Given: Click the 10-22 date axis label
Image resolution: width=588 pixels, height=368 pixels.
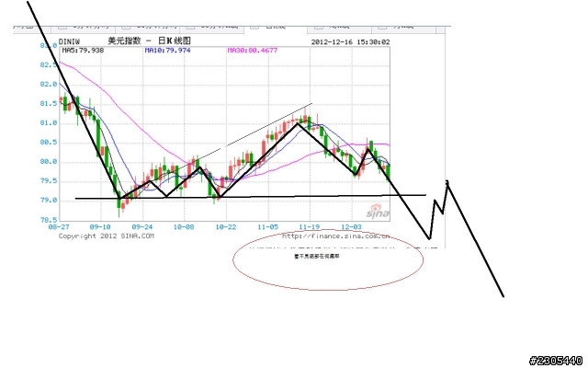Looking at the screenshot, I should (x=226, y=227).
